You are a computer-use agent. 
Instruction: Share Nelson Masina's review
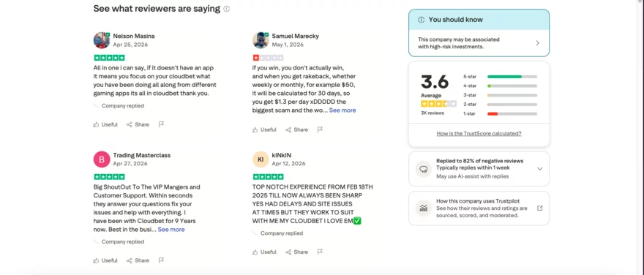(138, 124)
